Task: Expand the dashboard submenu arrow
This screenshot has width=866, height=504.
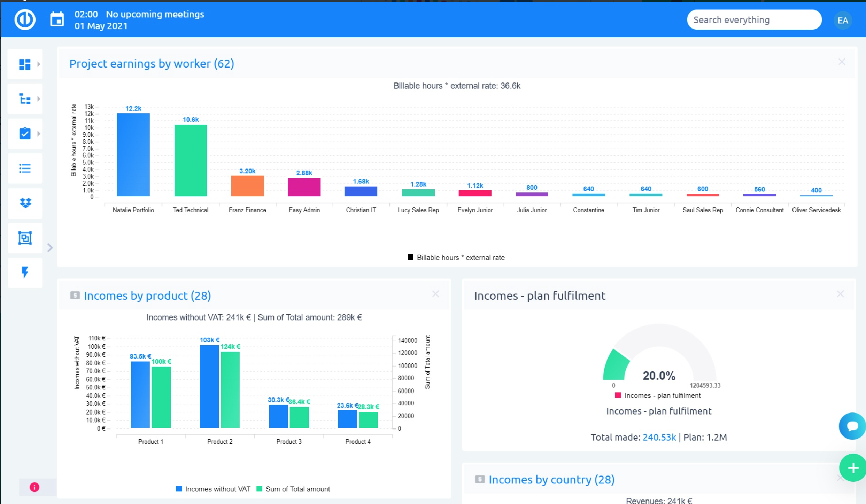Action: pos(39,64)
